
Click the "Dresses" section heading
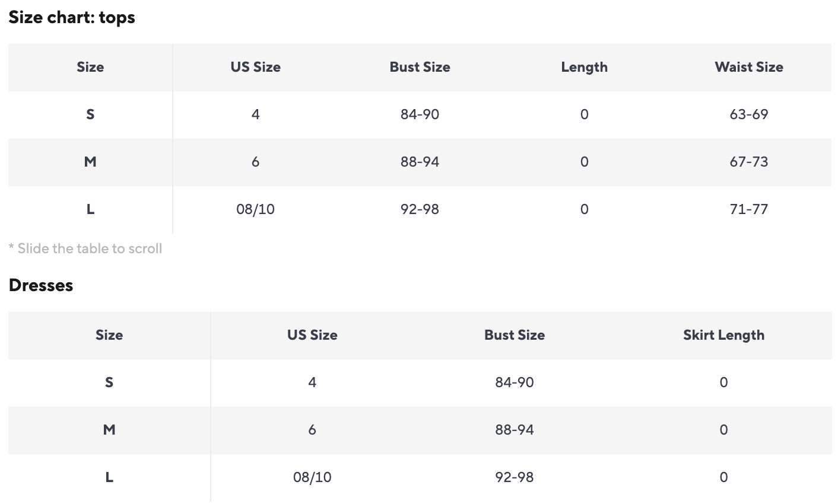(41, 285)
